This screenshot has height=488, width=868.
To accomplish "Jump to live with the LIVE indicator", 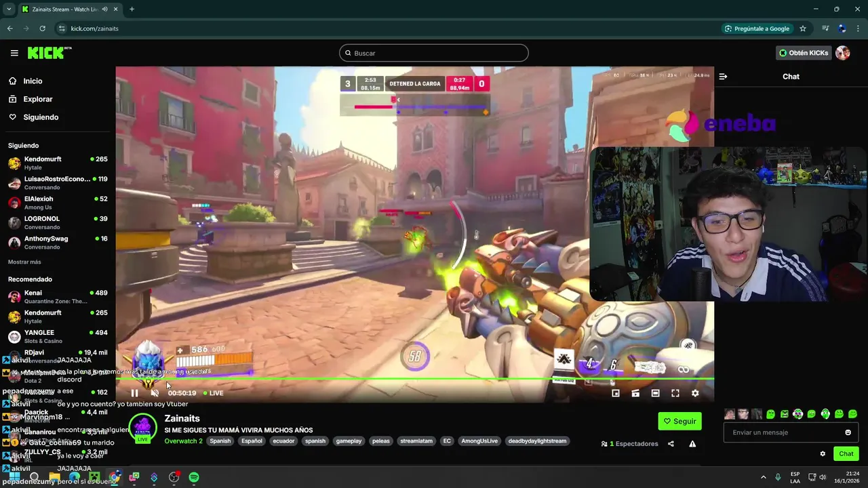I will [x=213, y=393].
